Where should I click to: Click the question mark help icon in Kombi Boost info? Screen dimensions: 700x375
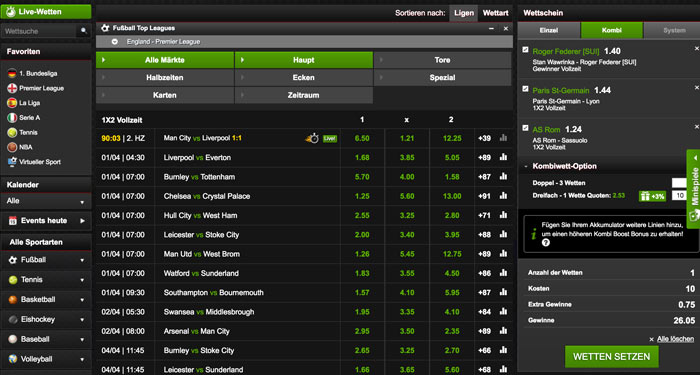click(x=546, y=243)
